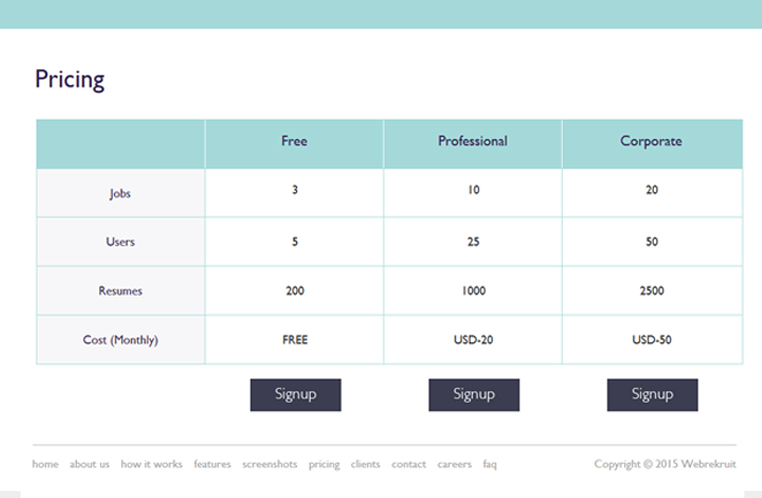The height and width of the screenshot is (498, 762).
Task: Click Signup button under Corporate plan
Action: coord(652,395)
